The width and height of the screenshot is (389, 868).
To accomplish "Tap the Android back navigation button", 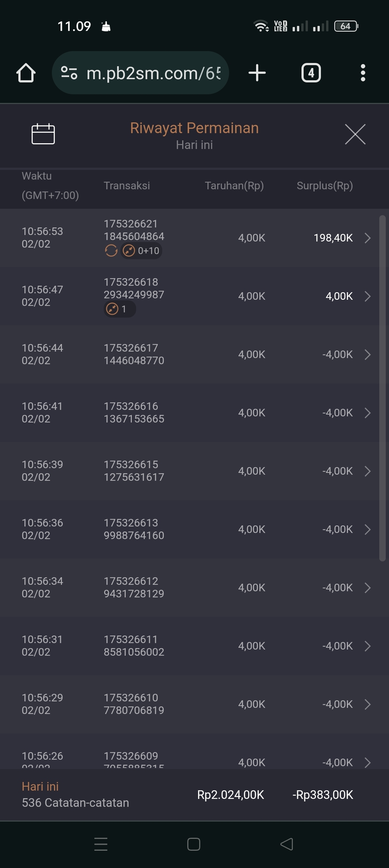I will [x=287, y=844].
